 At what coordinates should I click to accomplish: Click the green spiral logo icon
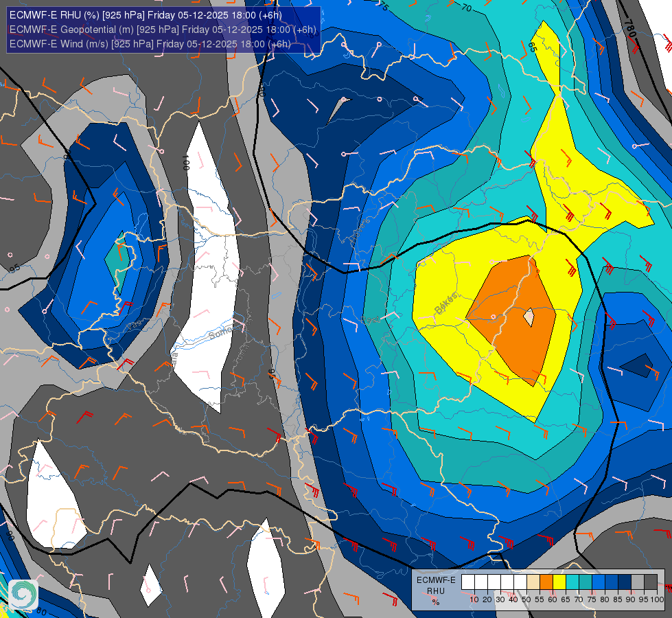(x=23, y=594)
